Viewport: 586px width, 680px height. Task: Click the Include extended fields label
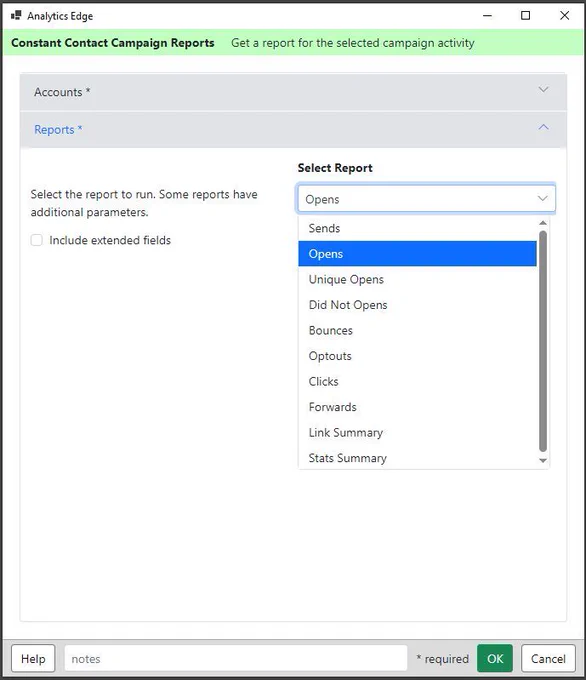coord(110,240)
